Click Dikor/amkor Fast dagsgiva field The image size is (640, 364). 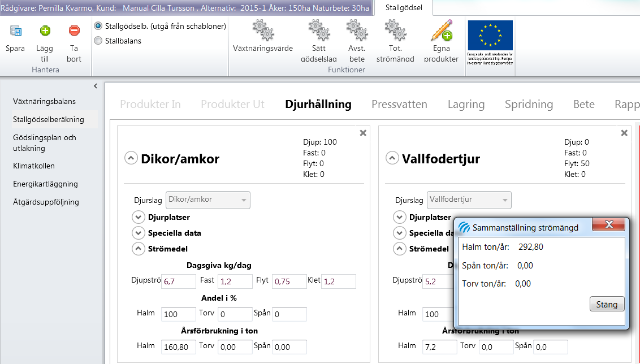point(235,281)
